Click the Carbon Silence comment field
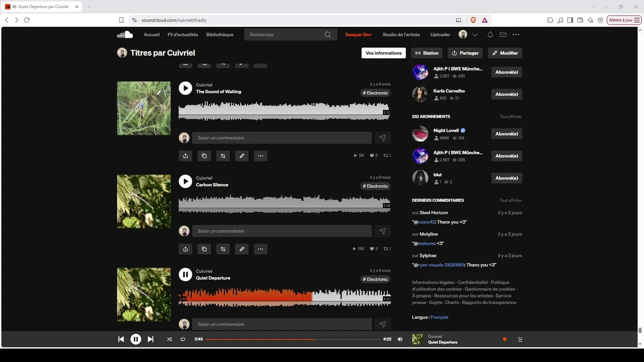 (x=282, y=231)
